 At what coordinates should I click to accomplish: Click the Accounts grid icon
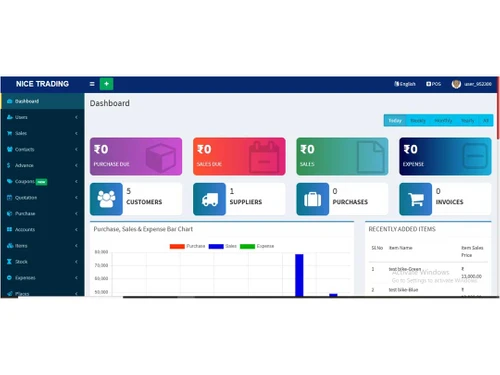10,229
